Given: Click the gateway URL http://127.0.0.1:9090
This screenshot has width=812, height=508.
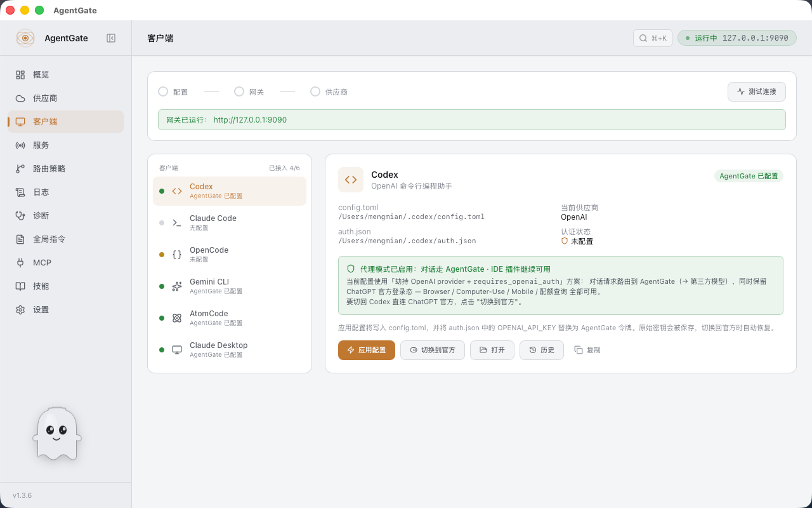Looking at the screenshot, I should (250, 120).
